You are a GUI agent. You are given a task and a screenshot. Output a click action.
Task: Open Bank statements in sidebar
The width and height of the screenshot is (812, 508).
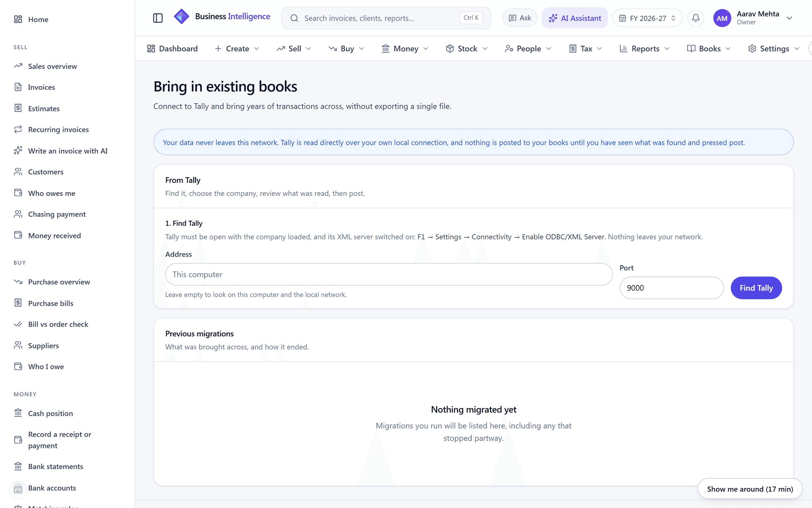coord(67,466)
